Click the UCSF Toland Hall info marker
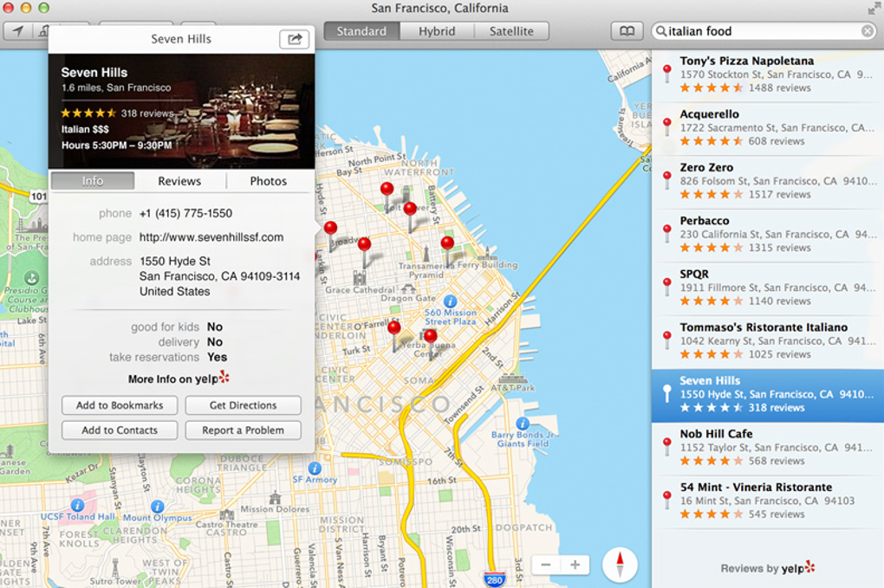This screenshot has height=588, width=884. tap(77, 505)
